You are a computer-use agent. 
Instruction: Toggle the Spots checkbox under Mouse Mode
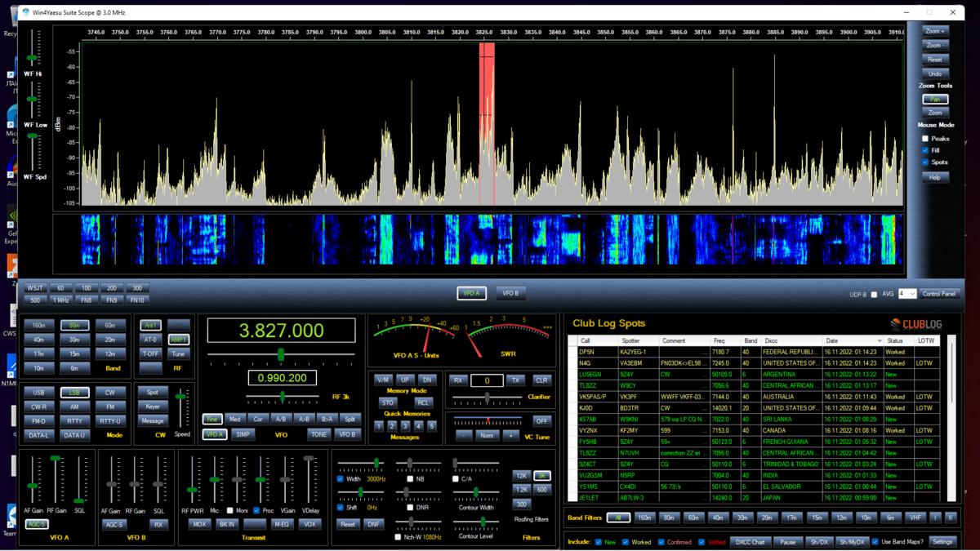[925, 162]
